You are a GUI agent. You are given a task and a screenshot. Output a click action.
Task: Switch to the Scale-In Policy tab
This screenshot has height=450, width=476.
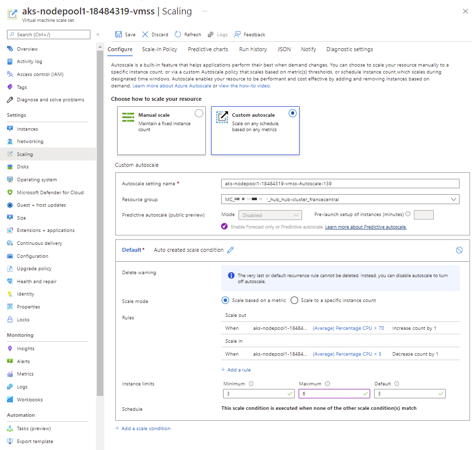(159, 49)
